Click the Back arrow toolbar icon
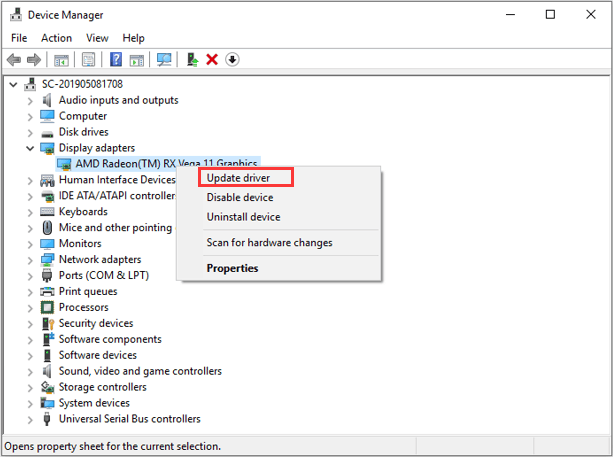This screenshot has width=613, height=457. [x=14, y=60]
